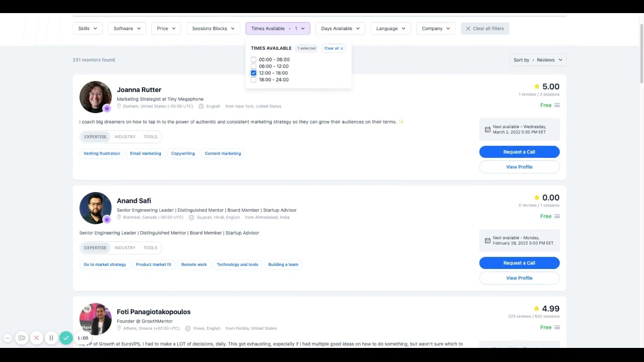Select Joanna Rutter's EXPERTISE tab
Screen dimensions: 644x362
tap(95, 137)
